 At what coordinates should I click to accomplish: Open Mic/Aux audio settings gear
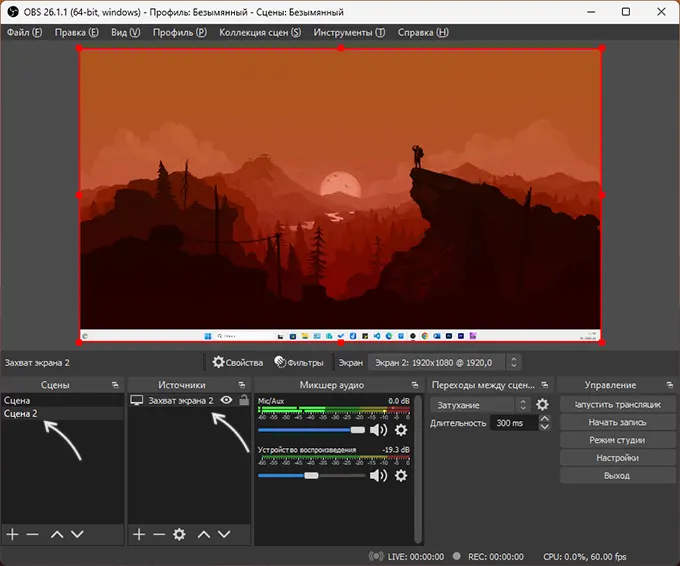tap(401, 430)
